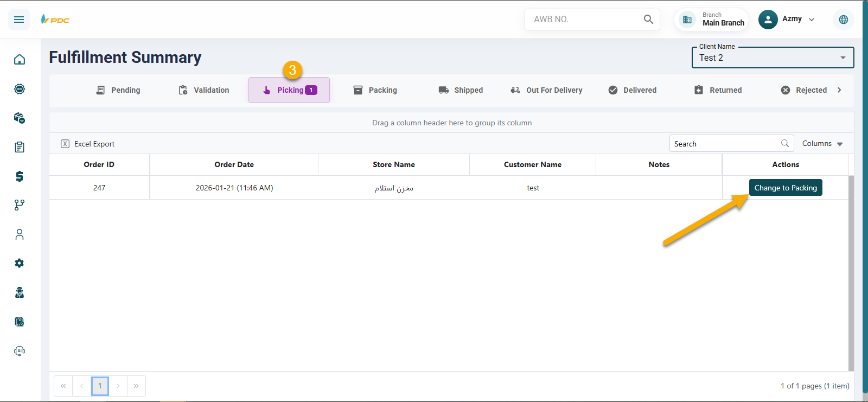Viewport: 868px width, 402px height.
Task: Switch to the Validation tab
Action: click(204, 90)
